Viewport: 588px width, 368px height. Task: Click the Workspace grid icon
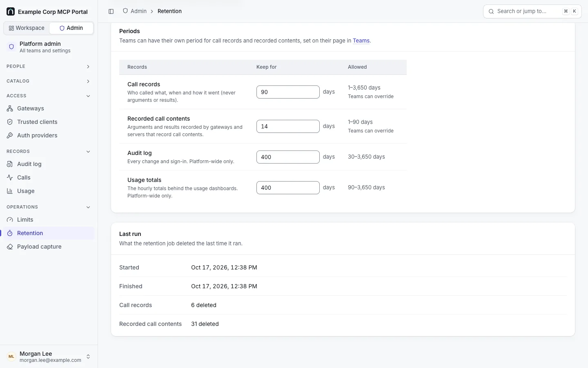[11, 28]
